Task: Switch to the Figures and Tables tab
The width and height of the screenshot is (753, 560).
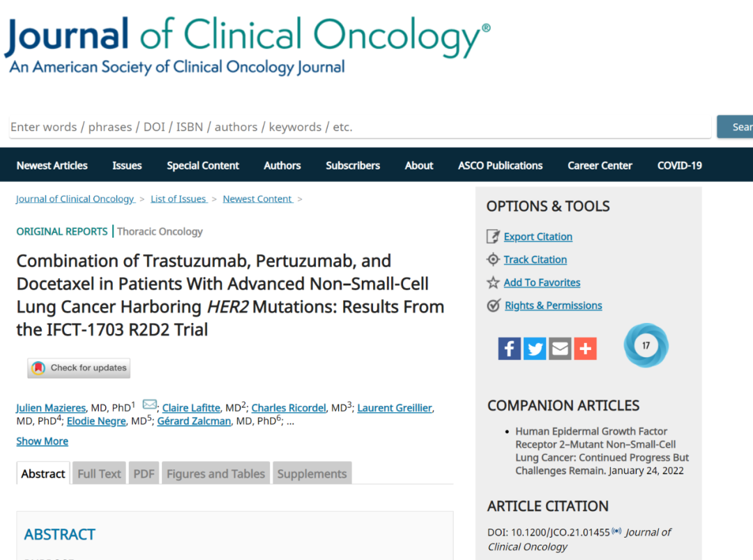Action: (x=215, y=474)
